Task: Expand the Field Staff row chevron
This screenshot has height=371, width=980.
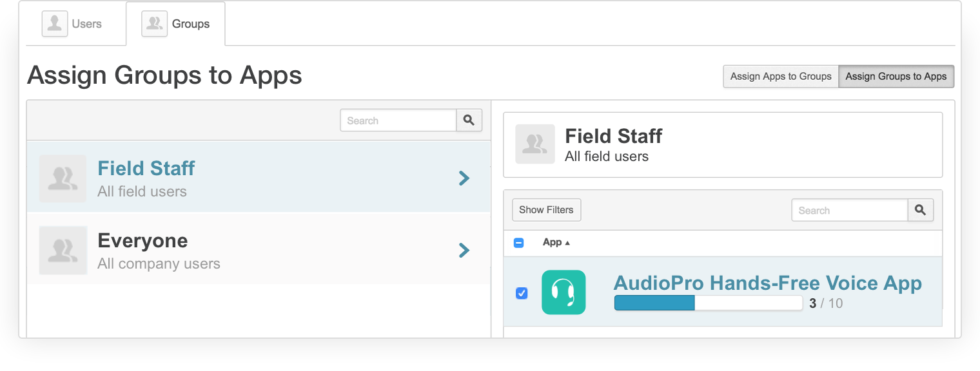Action: pyautogui.click(x=464, y=178)
